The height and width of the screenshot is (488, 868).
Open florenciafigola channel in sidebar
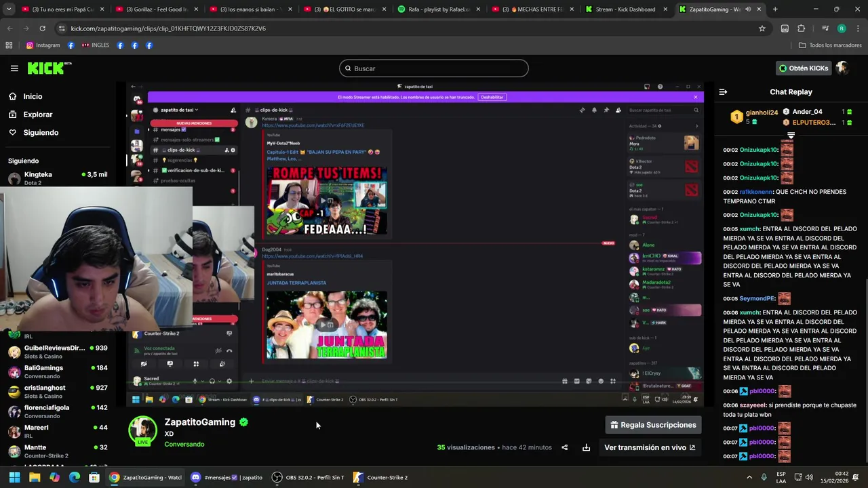tap(58, 411)
